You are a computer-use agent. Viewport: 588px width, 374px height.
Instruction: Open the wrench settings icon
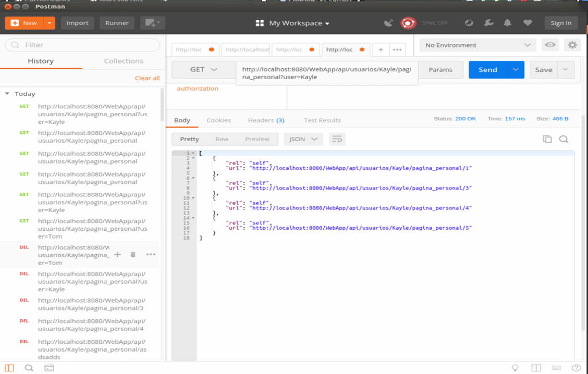(488, 23)
